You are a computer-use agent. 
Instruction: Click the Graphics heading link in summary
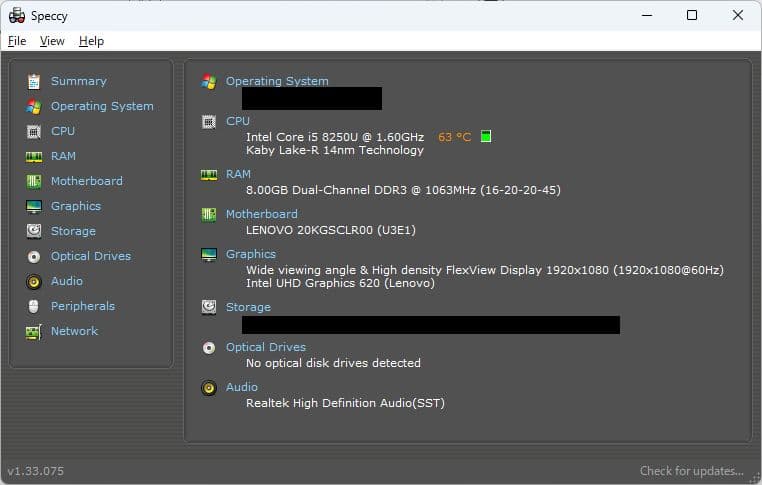coord(251,254)
